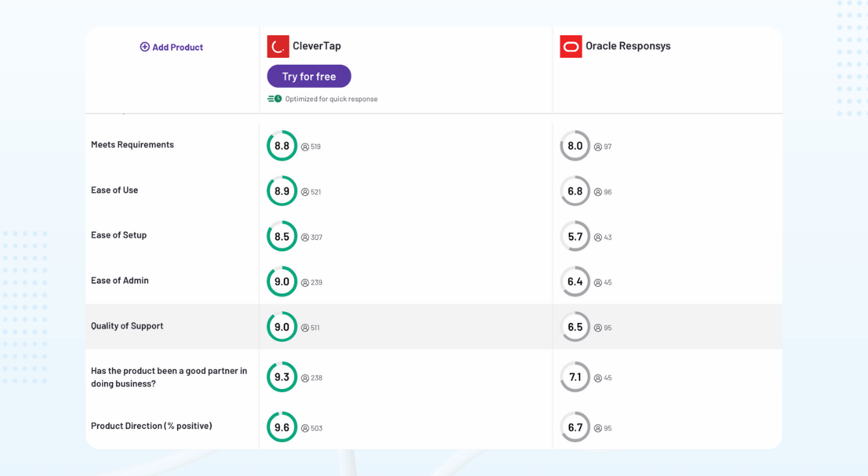Click reviewer icon beside Oracle 43 count

598,237
